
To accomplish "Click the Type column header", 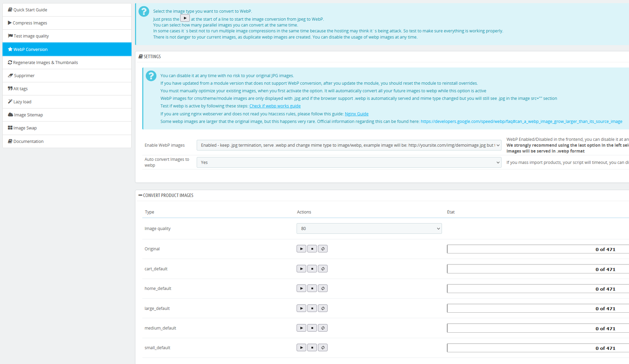I will (x=149, y=212).
